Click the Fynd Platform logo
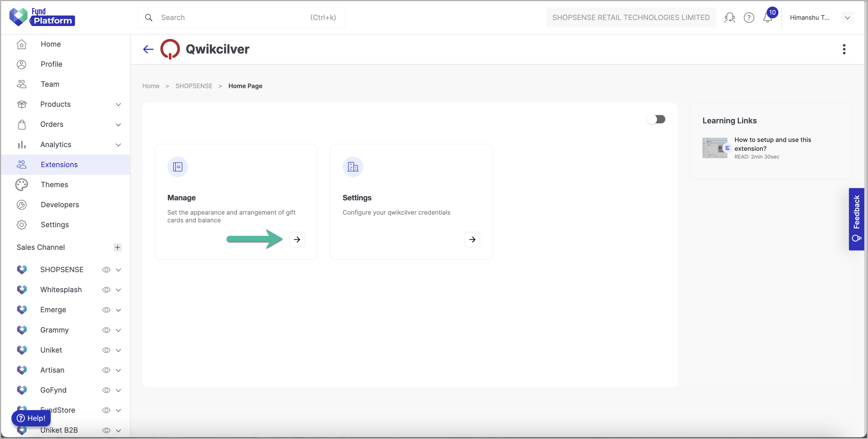 click(42, 17)
